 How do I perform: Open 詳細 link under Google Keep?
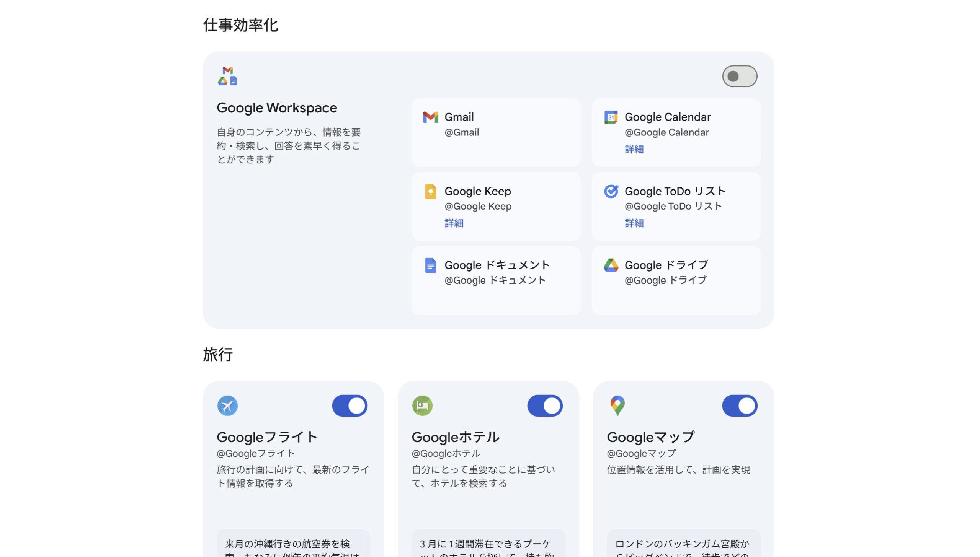(454, 223)
